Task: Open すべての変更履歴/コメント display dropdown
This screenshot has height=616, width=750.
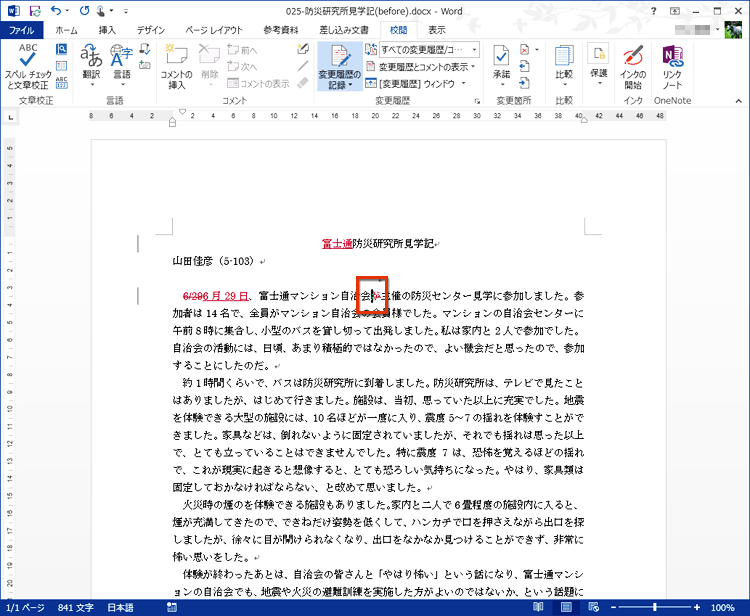Action: (430, 49)
